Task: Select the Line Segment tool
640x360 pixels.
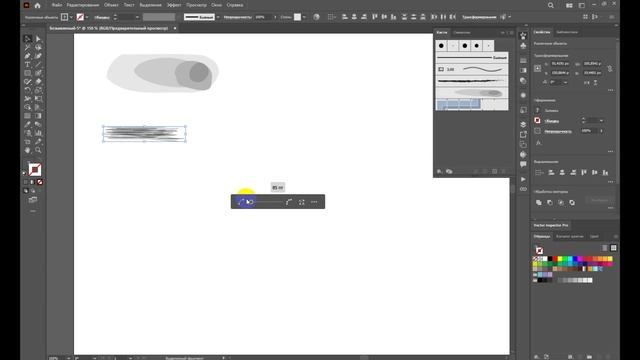Action: coord(38,64)
